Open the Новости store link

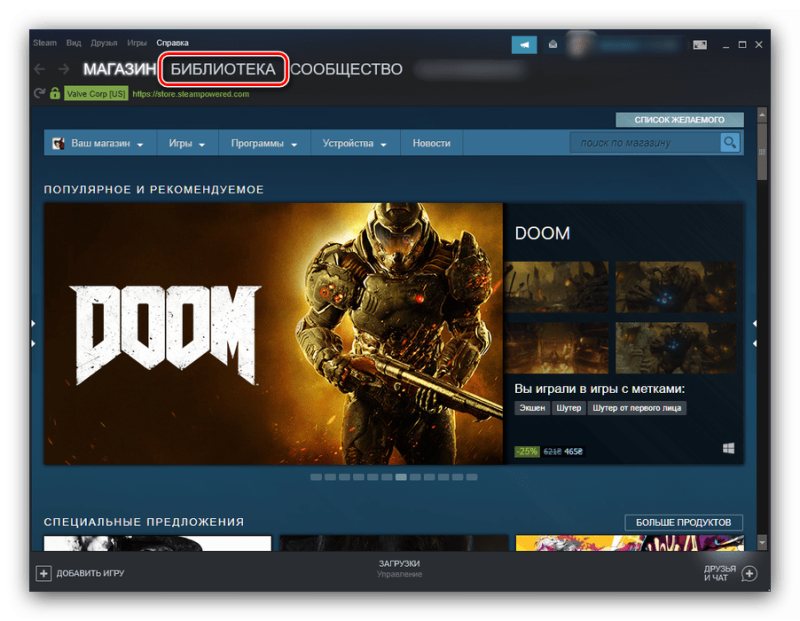point(432,143)
